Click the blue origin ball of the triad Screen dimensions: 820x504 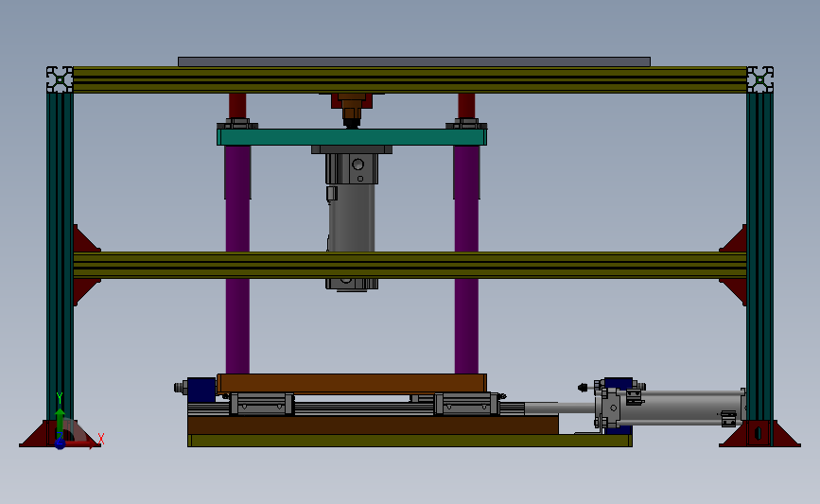60,443
